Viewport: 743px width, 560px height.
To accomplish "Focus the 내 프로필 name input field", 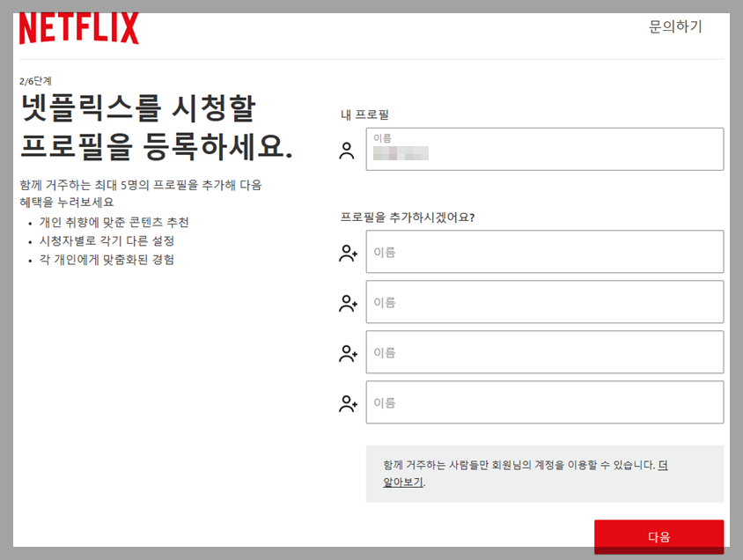I will [x=545, y=149].
